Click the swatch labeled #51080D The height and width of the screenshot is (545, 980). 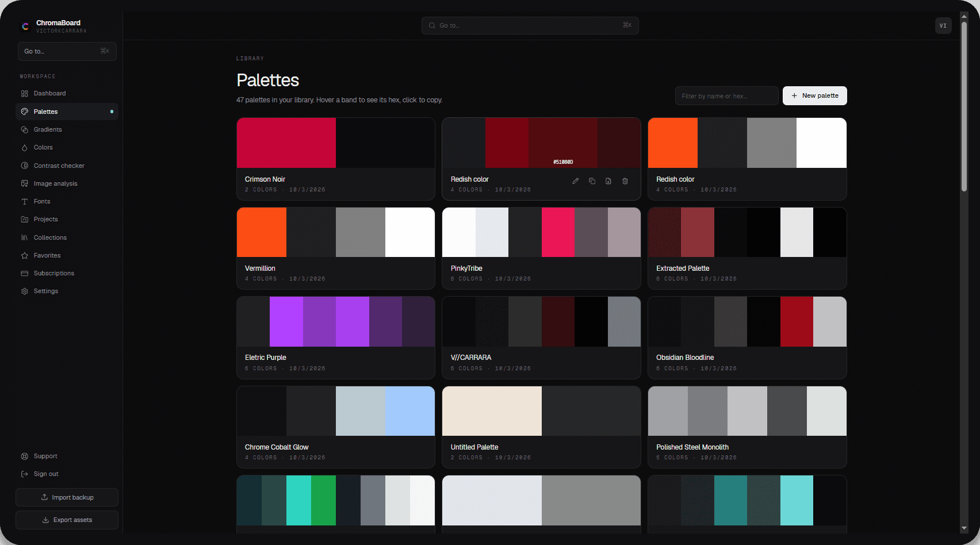[x=563, y=143]
